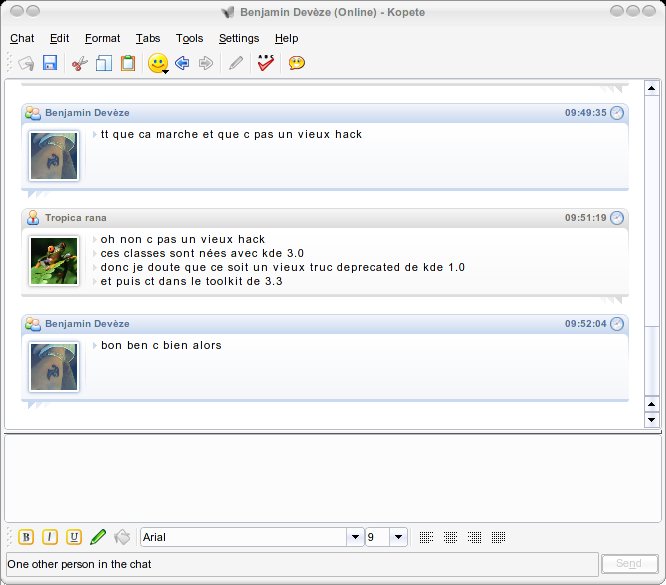The image size is (666, 585).
Task: Run the ABC spell check icon
Action: [x=265, y=63]
